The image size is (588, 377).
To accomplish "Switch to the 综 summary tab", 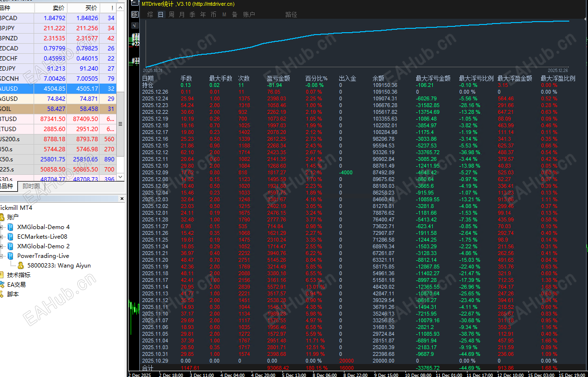I will click(150, 14).
